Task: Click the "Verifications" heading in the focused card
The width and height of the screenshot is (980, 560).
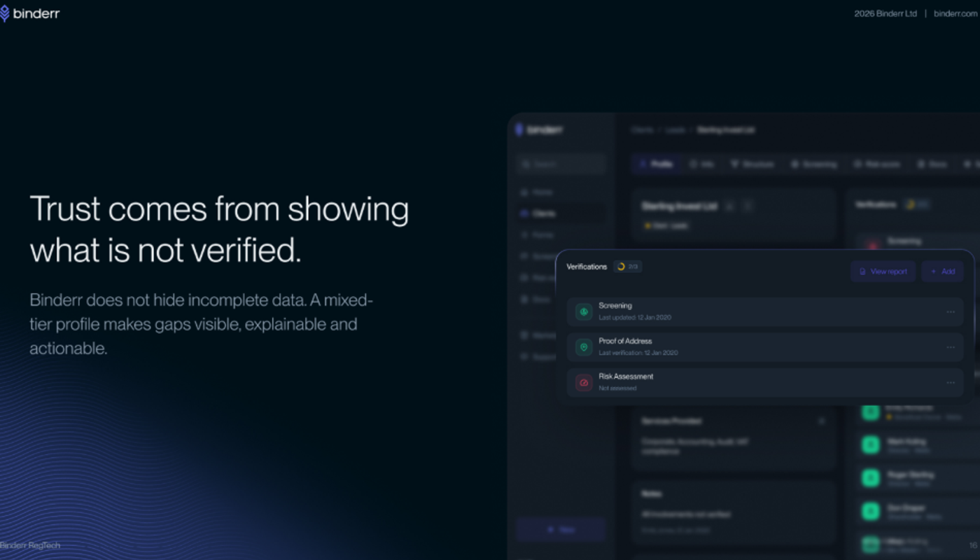Action: [587, 267]
